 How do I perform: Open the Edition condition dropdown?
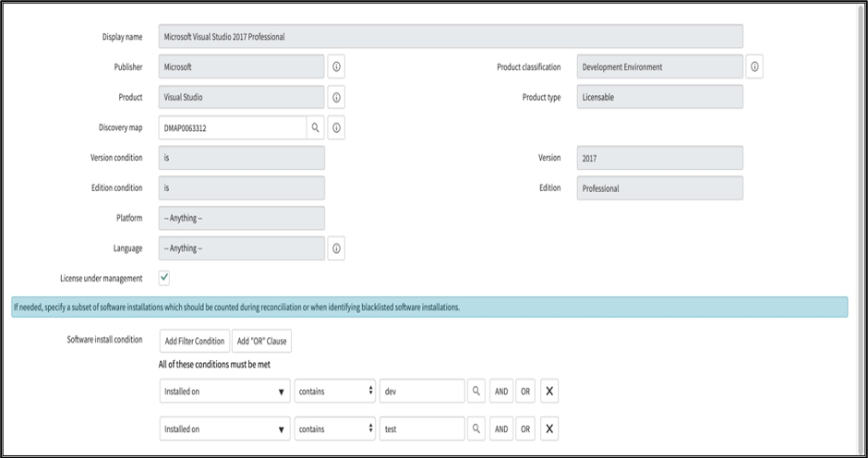[241, 188]
